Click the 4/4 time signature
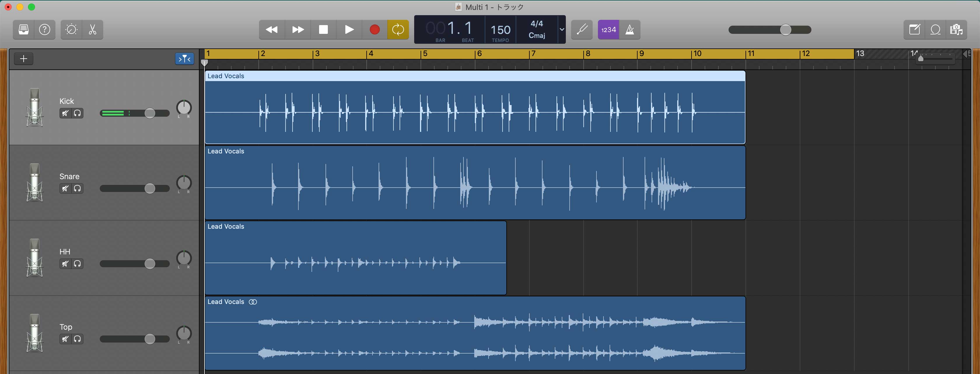Image resolution: width=980 pixels, height=374 pixels. coord(537,24)
